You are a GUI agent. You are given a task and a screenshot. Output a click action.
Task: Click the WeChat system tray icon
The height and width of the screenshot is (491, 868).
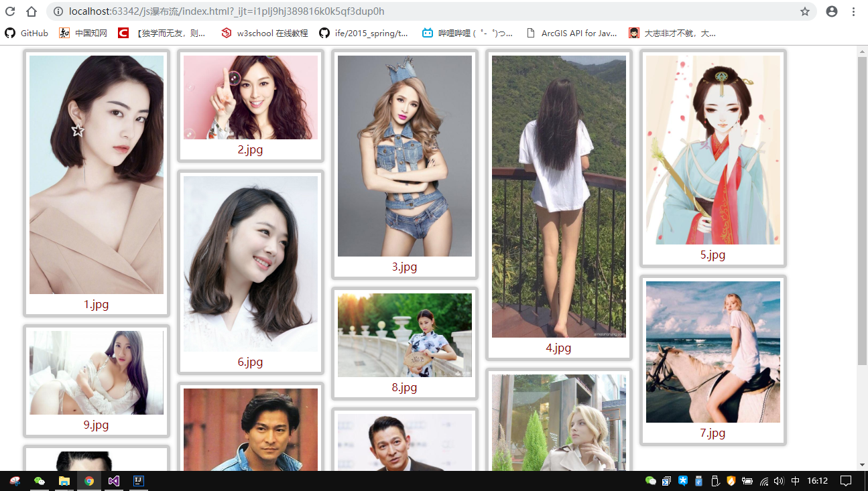(x=650, y=481)
